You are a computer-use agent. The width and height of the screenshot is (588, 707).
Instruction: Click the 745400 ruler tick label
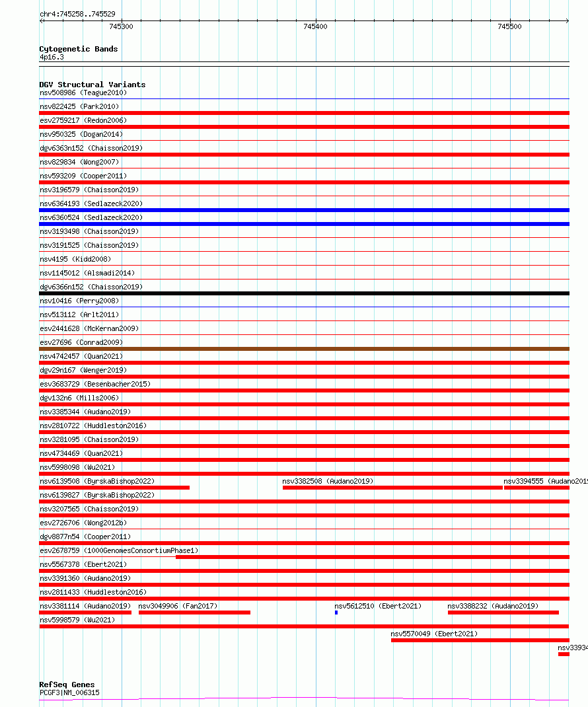(x=316, y=26)
